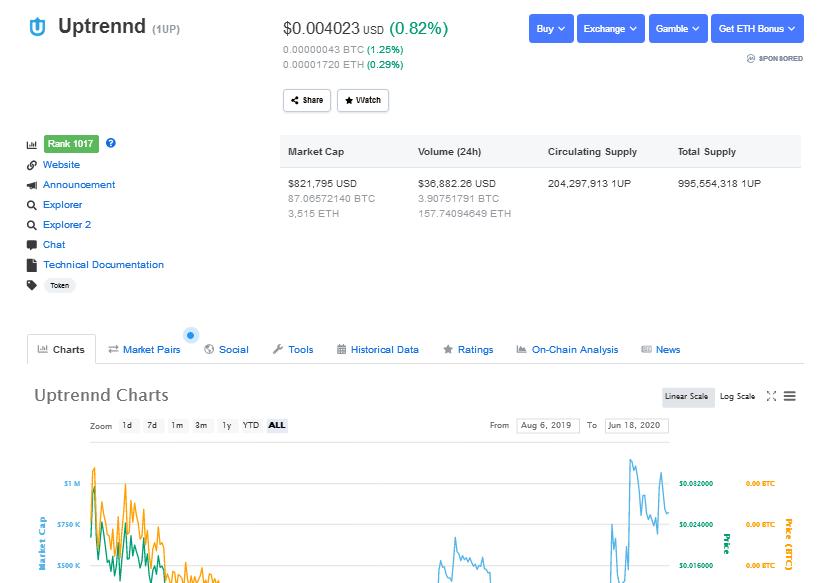Expand the Buy dropdown
822x583 pixels.
click(x=551, y=29)
